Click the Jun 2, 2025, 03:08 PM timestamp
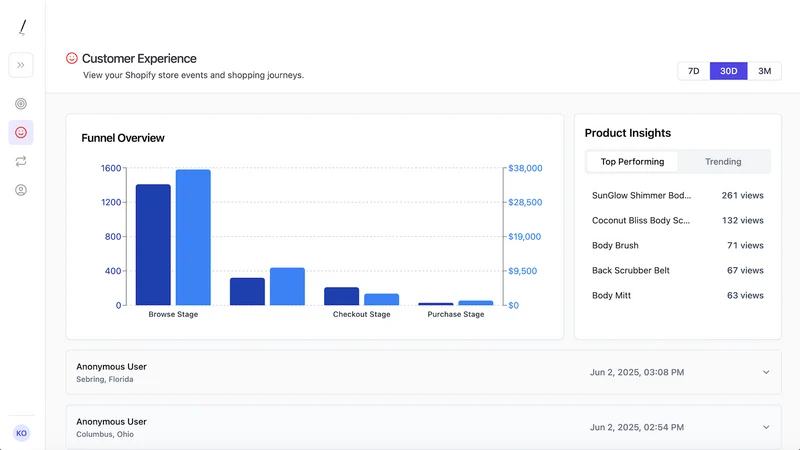Screen dimensions: 800x450 click(x=637, y=372)
